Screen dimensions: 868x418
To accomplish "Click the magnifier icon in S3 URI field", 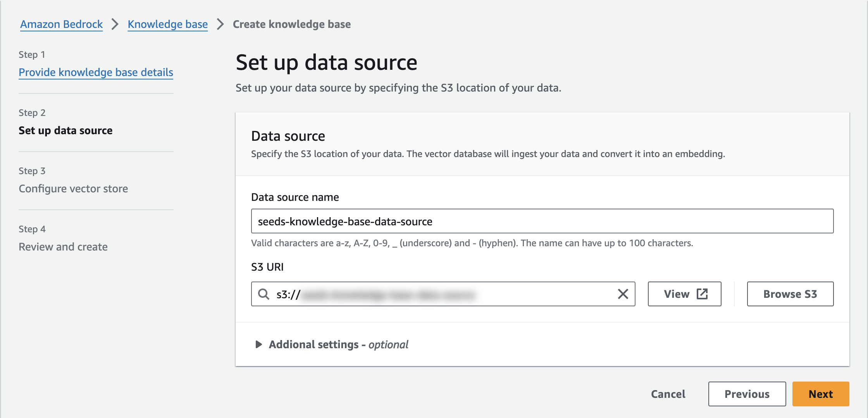I will pyautogui.click(x=264, y=294).
